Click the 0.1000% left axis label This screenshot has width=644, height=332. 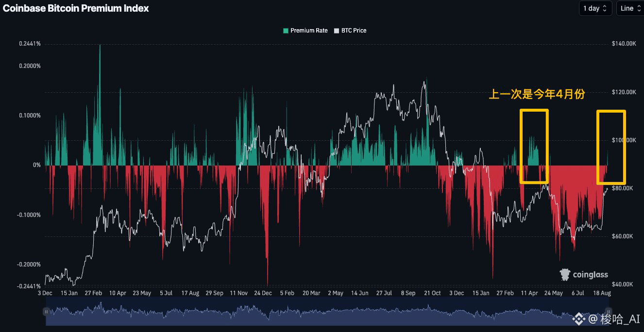point(30,116)
